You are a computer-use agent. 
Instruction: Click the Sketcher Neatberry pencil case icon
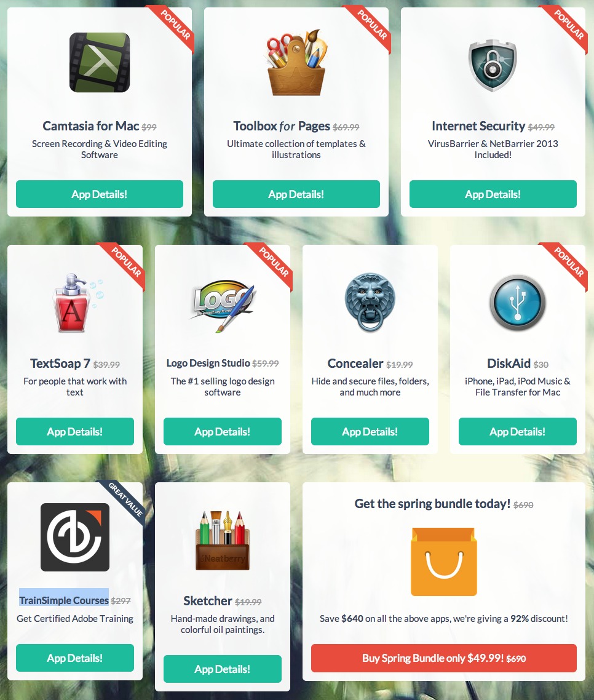[x=222, y=541]
